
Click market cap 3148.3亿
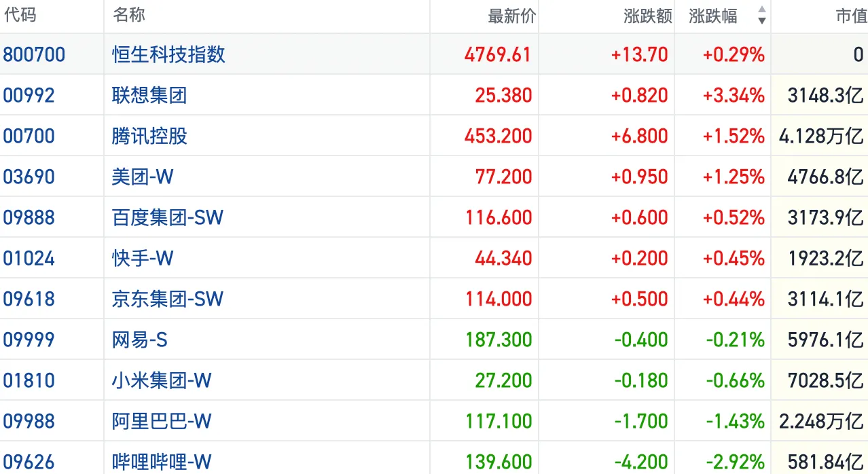click(x=826, y=95)
